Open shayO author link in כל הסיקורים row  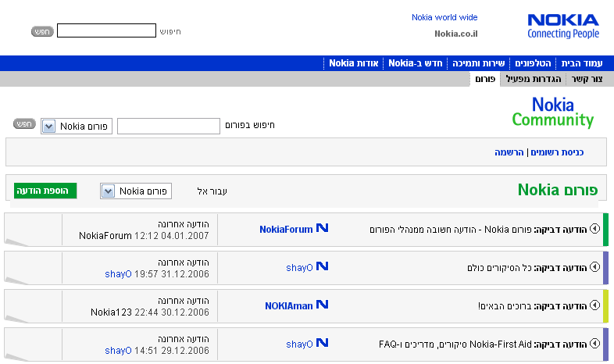click(299, 268)
